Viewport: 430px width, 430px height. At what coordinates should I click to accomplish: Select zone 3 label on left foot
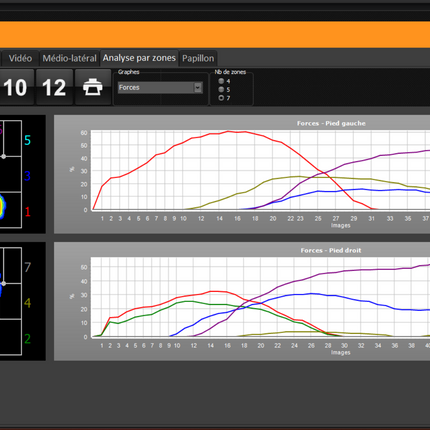click(28, 176)
